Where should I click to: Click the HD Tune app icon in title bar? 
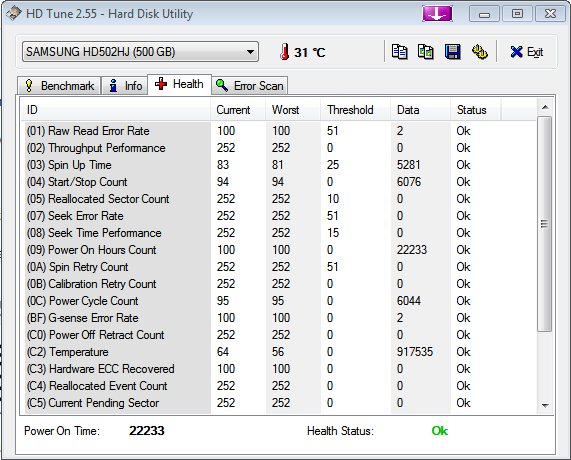tap(13, 14)
